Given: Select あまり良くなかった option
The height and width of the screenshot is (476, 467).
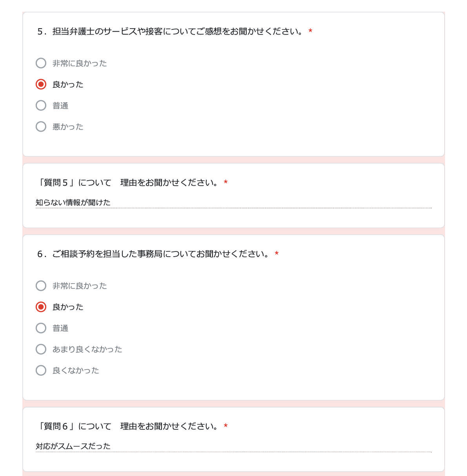Looking at the screenshot, I should tap(41, 349).
